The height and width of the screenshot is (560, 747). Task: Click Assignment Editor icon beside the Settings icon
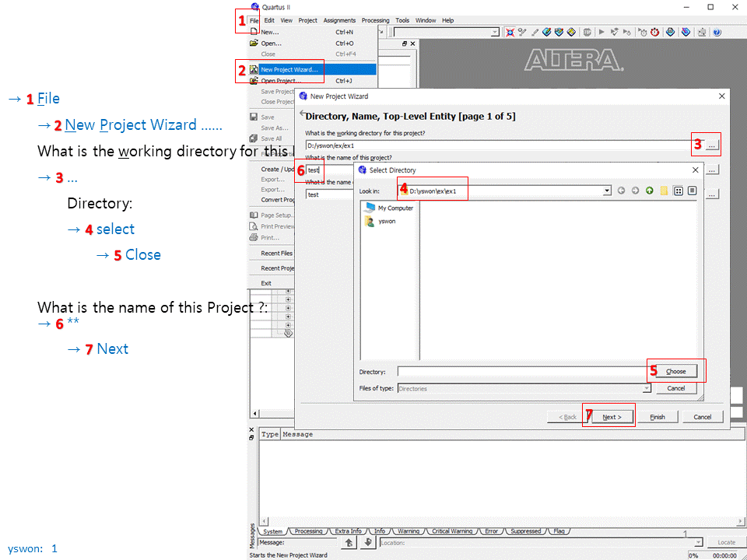pyautogui.click(x=523, y=33)
